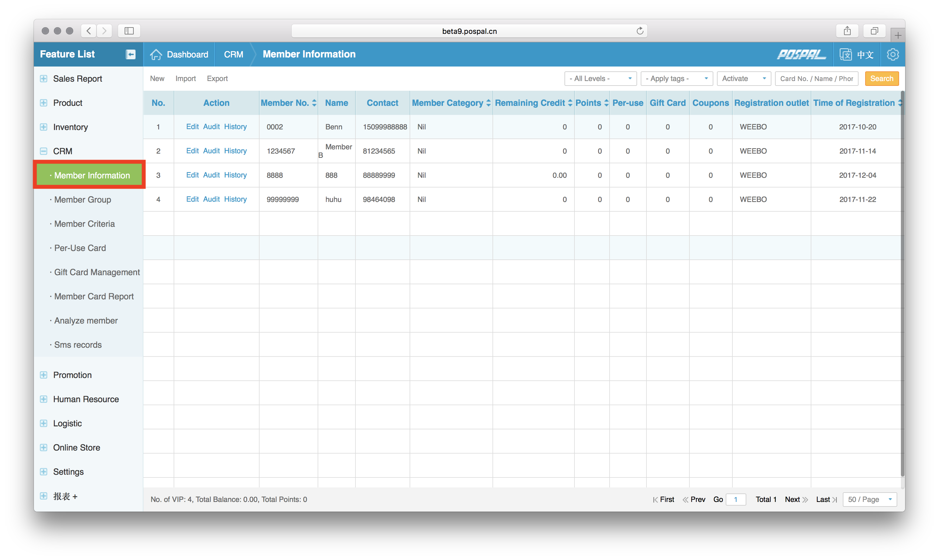This screenshot has width=939, height=560.
Task: Click the Dashboard home icon
Action: click(x=156, y=54)
